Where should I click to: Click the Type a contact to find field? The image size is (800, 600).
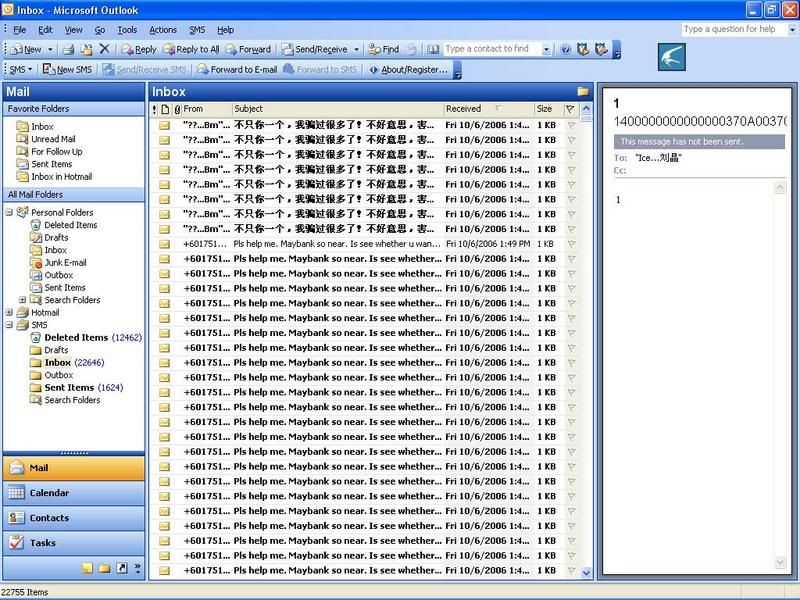(x=492, y=49)
